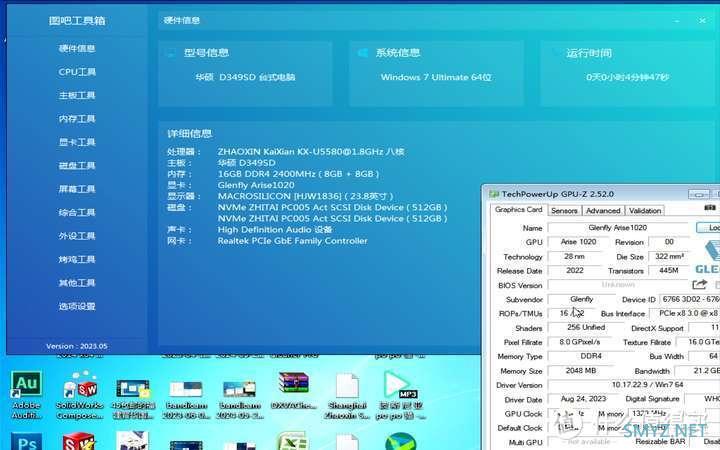Open SolidWorks Composer desktop shortcut

pos(80,394)
